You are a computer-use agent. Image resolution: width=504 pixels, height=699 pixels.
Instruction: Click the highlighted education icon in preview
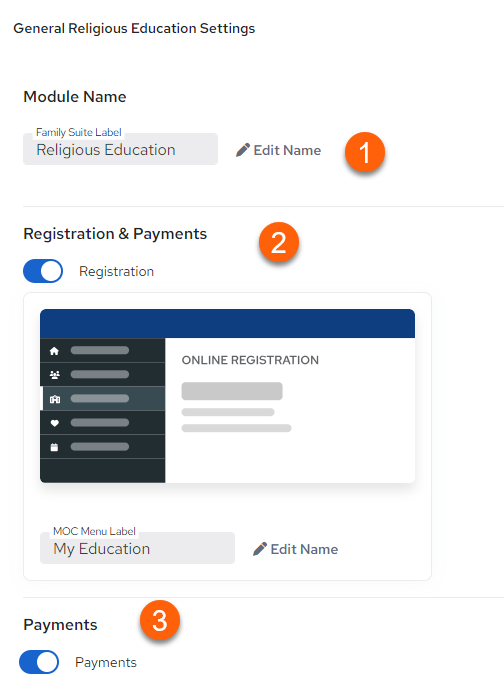click(54, 399)
